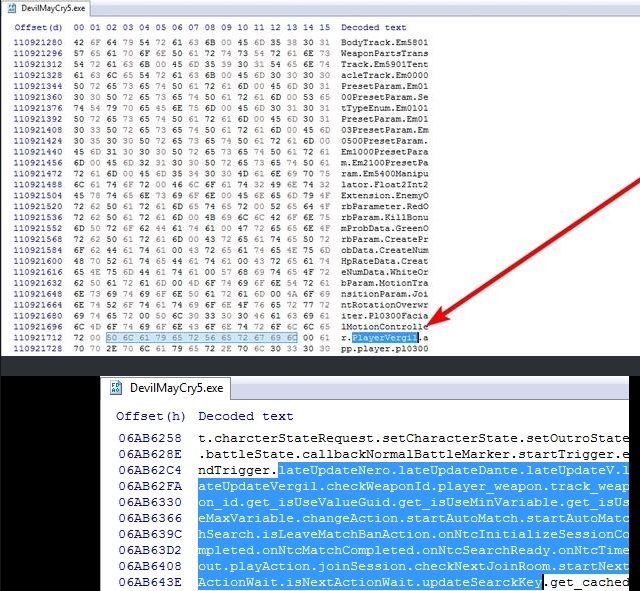
Task: Click the Decoded text header in upper window
Action: pos(373,27)
